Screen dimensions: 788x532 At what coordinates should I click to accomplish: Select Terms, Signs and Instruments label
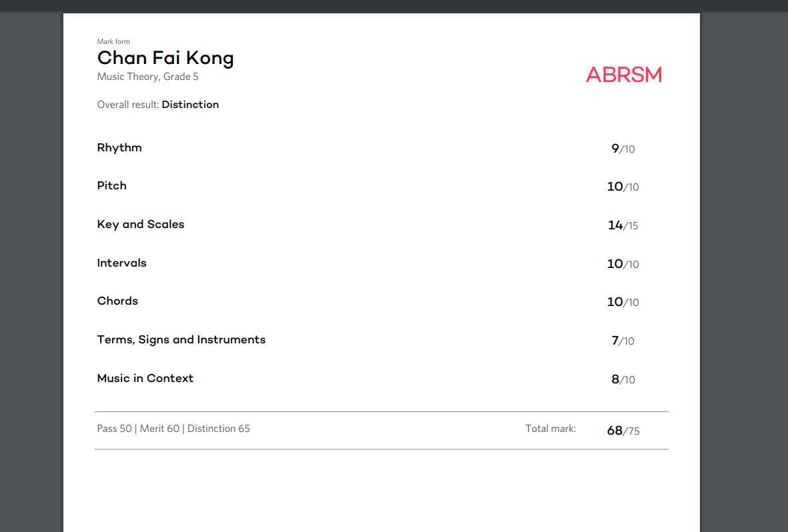(x=181, y=340)
